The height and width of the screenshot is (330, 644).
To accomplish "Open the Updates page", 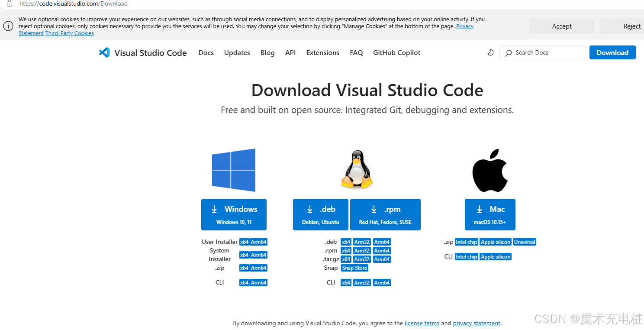I will (237, 52).
